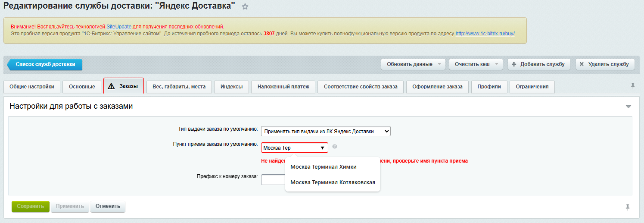Click the help question mark icon
644x223 pixels.
(335, 147)
